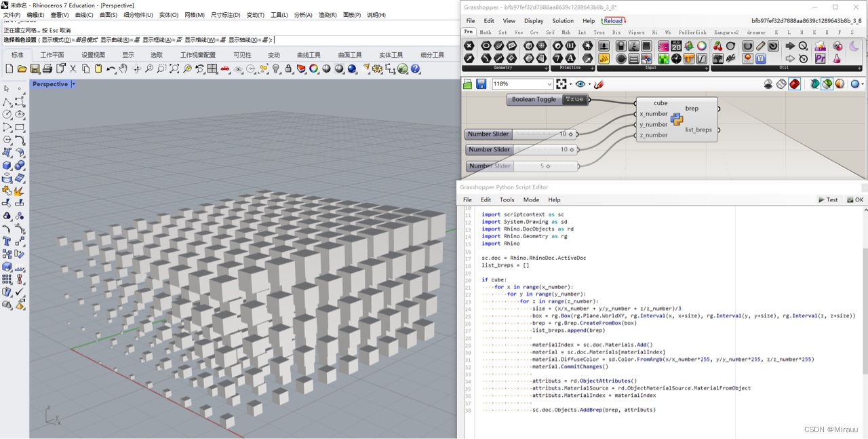Screen dimensions: 868x439
Task: Open Rhino 曲线(C) menu
Action: (x=84, y=15)
